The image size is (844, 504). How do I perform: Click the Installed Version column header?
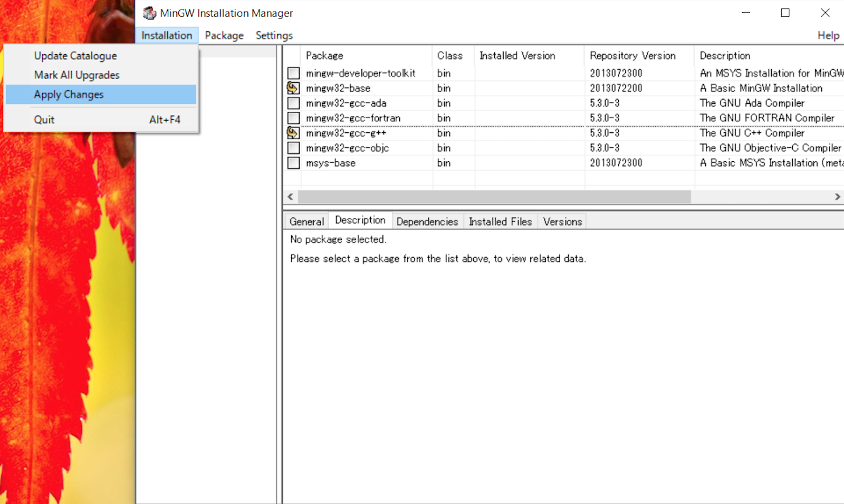click(x=530, y=56)
